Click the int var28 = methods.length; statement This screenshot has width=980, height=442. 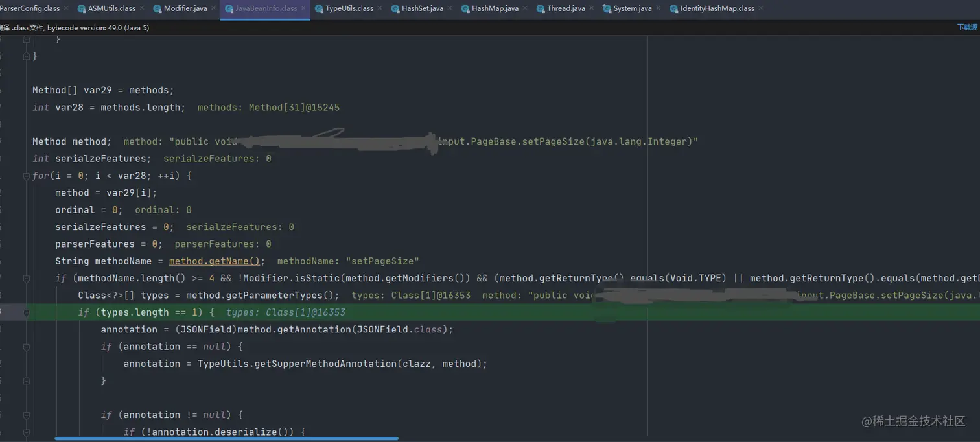coord(109,107)
